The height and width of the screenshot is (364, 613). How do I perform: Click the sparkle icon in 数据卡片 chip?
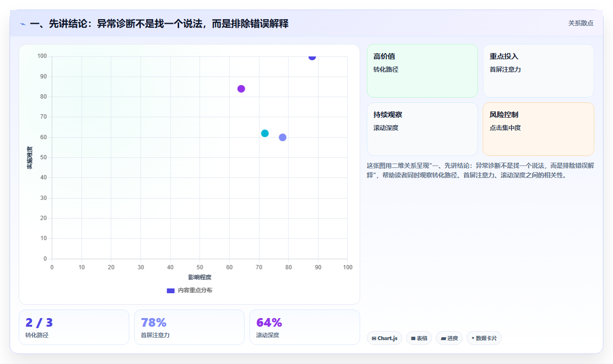click(x=473, y=338)
